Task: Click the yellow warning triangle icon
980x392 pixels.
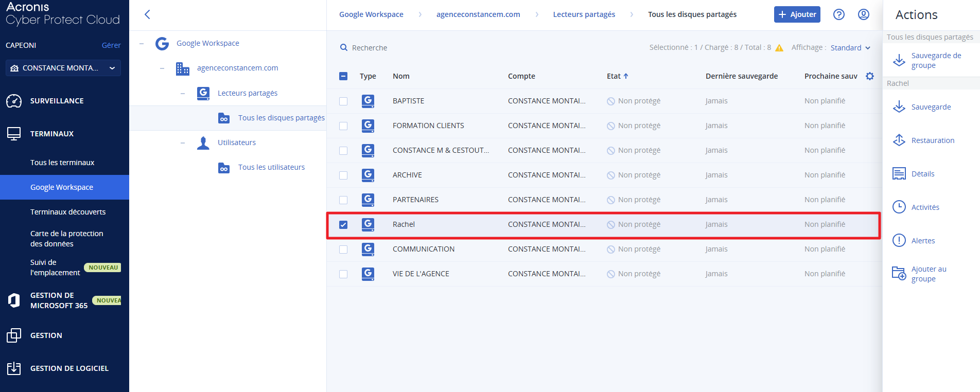Action: coord(779,48)
